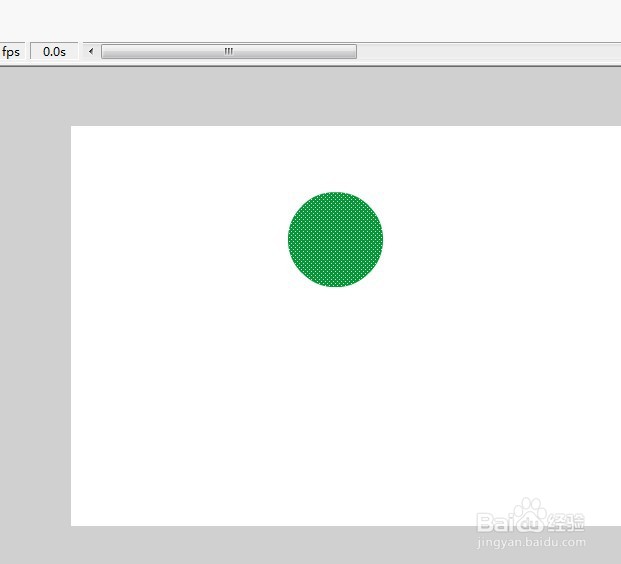Select the green circle on the stage
This screenshot has width=621, height=564.
[335, 239]
